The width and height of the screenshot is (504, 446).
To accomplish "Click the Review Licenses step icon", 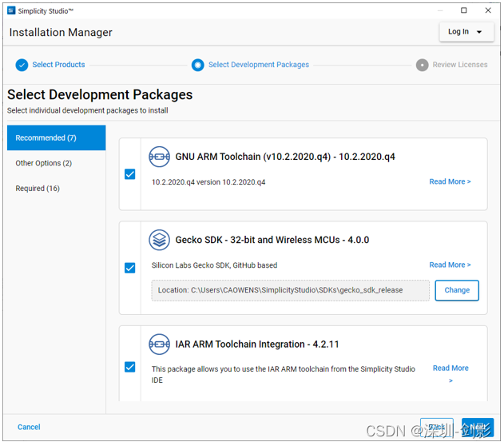I will click(422, 65).
